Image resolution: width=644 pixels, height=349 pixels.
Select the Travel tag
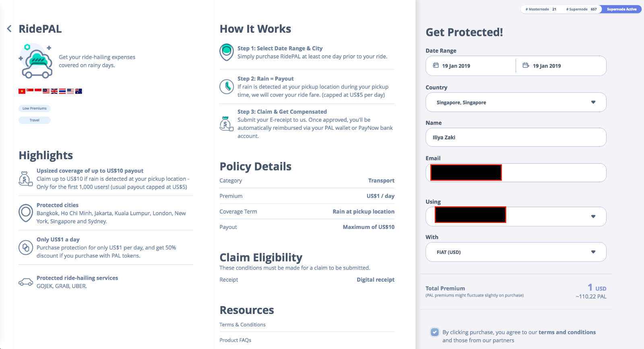point(35,120)
